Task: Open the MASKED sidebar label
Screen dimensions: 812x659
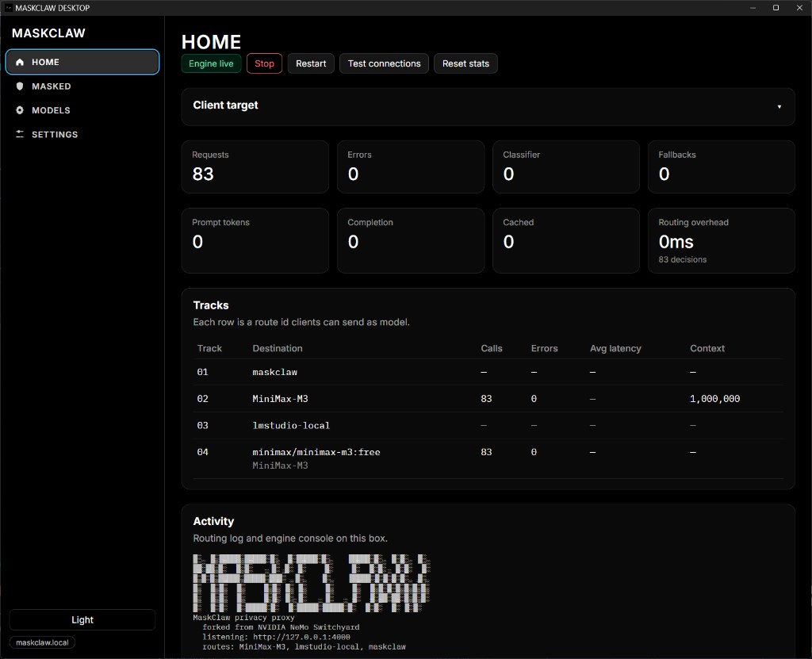Action: coord(52,86)
